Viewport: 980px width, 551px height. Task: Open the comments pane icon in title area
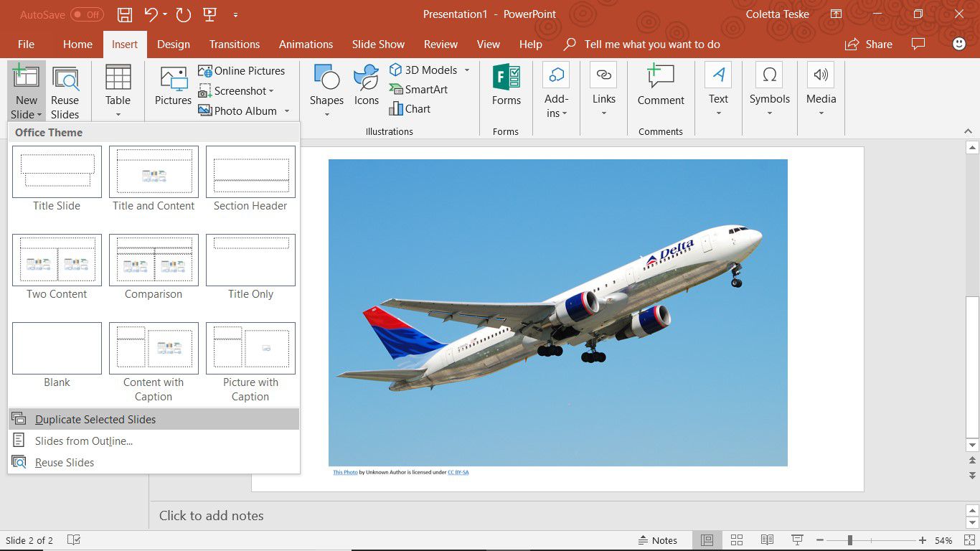click(918, 44)
